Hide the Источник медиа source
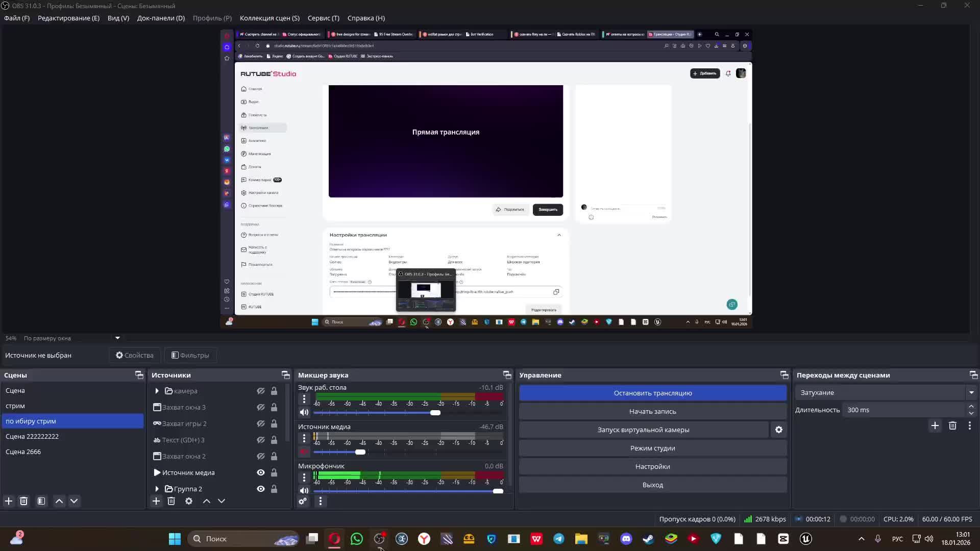 tap(261, 472)
